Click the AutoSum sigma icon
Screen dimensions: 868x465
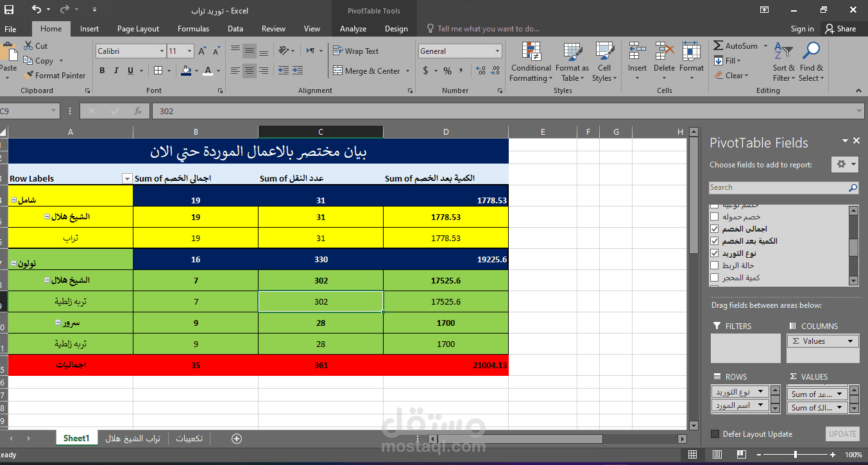click(719, 46)
